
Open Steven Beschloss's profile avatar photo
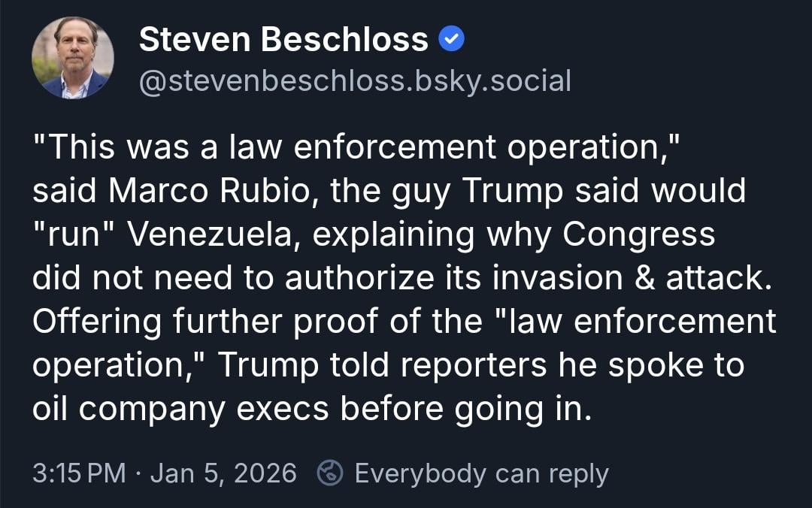[x=73, y=58]
